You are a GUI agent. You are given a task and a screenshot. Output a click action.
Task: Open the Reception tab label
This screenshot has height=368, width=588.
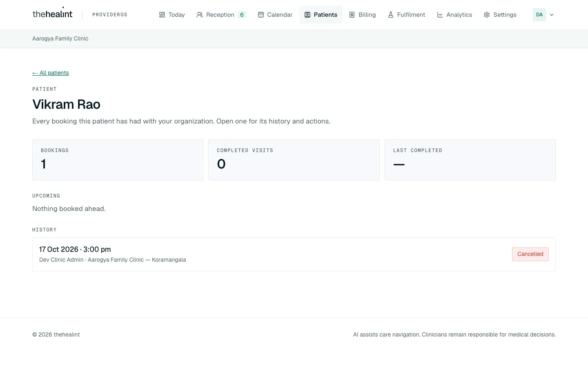pos(220,15)
